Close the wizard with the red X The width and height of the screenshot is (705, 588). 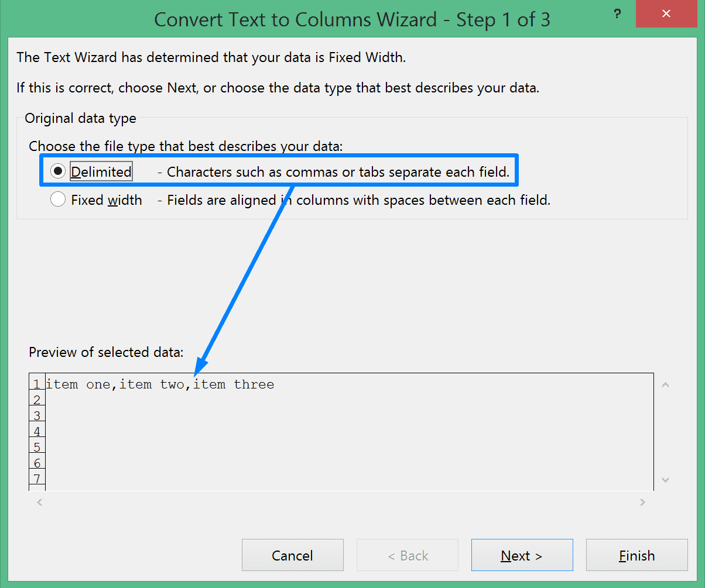666,13
